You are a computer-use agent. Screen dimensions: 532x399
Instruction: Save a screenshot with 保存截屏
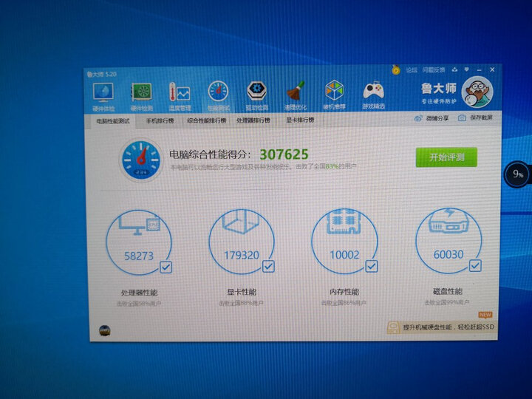click(x=475, y=117)
